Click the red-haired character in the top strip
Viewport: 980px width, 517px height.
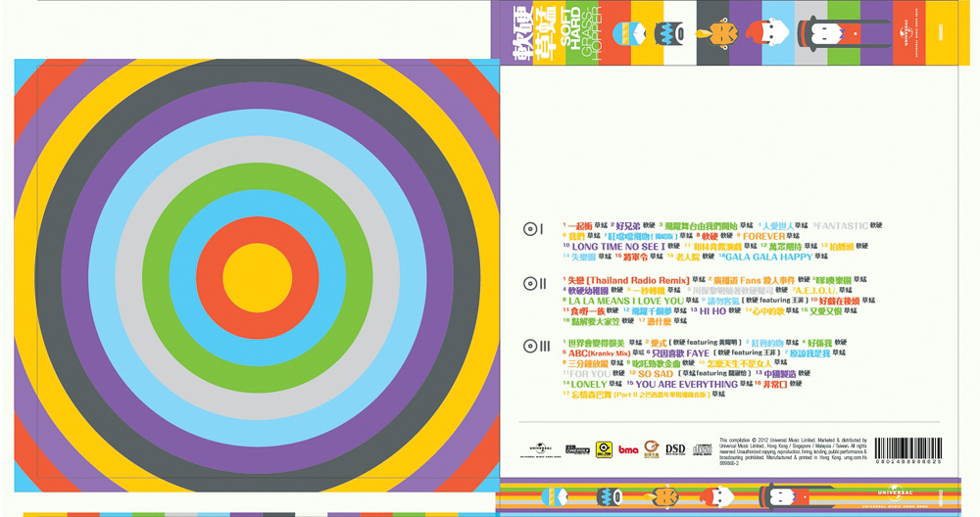click(x=767, y=32)
